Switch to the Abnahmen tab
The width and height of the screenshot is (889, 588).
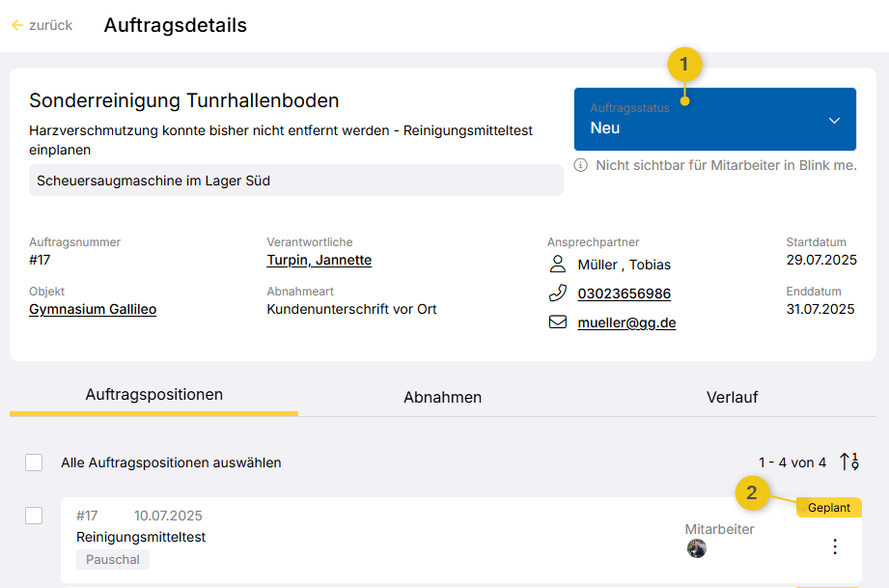[x=442, y=397]
